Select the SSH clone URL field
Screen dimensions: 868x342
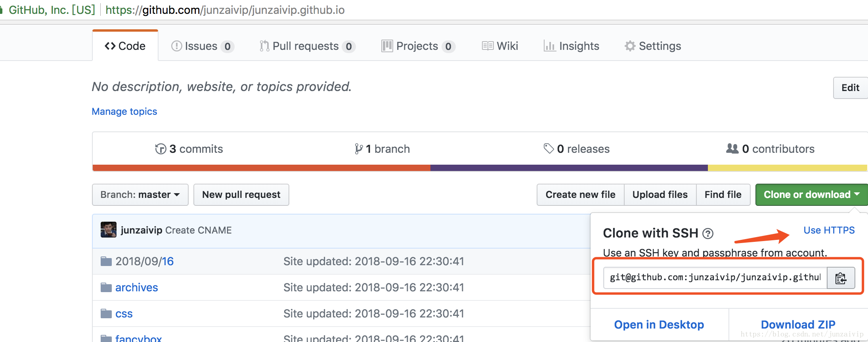(x=715, y=277)
